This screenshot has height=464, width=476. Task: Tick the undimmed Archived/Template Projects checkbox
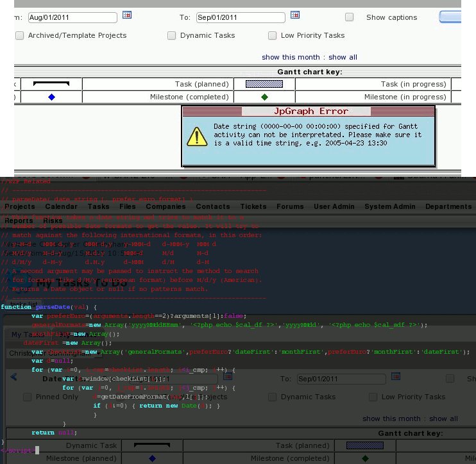19,35
